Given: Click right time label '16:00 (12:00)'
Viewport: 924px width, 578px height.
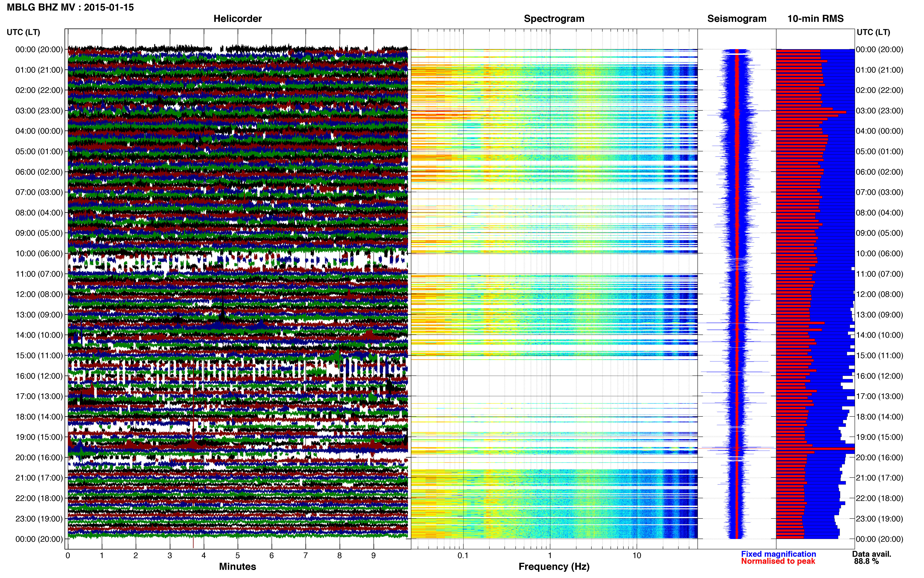Looking at the screenshot, I should (879, 376).
